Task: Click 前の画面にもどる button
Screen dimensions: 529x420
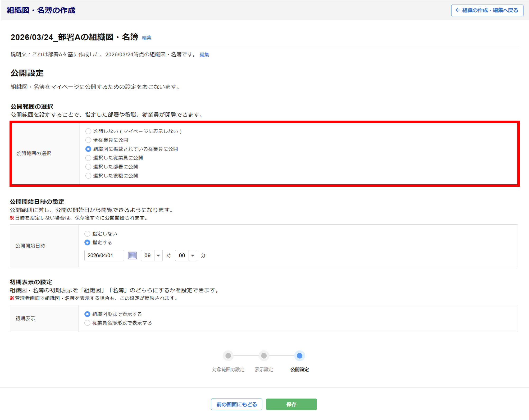Action: pos(236,404)
